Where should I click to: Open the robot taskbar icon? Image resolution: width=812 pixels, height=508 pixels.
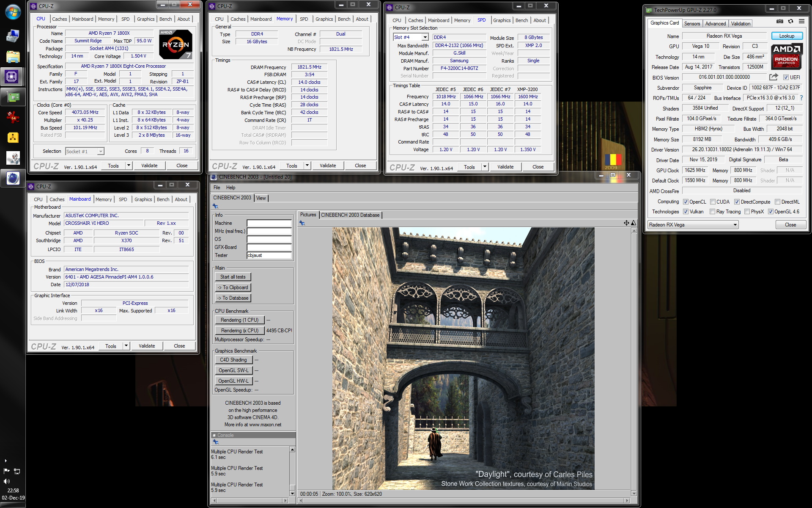coord(13,158)
